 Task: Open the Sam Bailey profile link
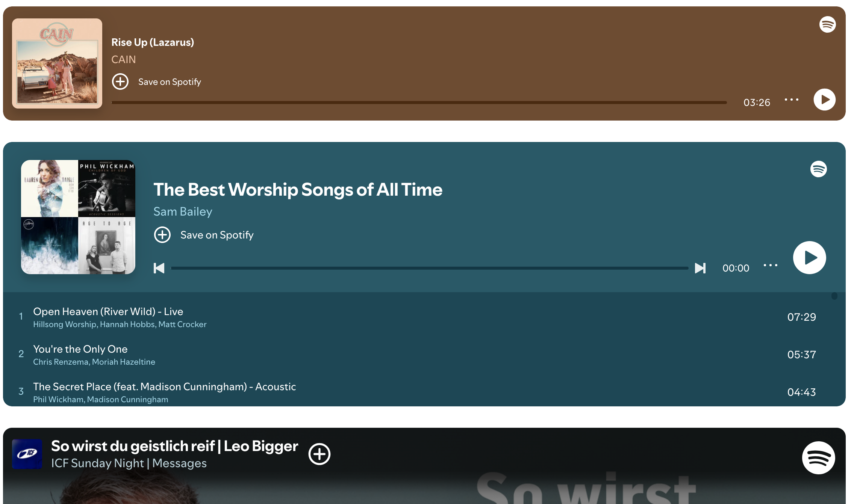pyautogui.click(x=183, y=211)
